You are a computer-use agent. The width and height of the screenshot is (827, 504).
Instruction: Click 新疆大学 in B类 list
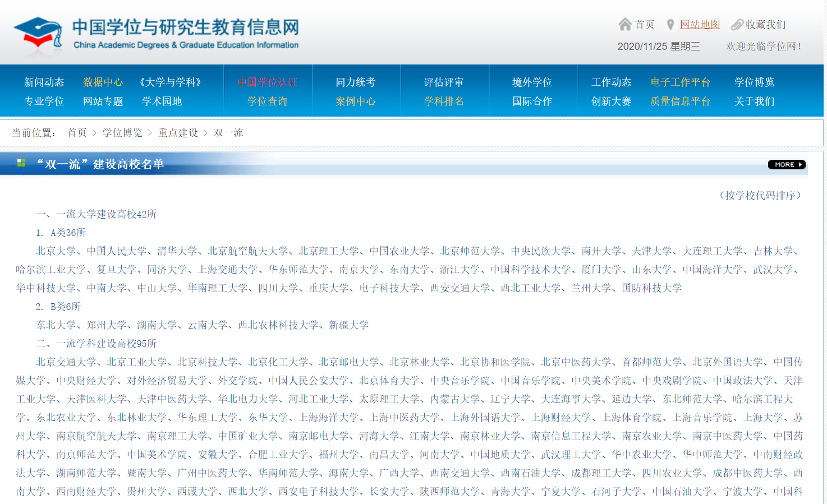(349, 325)
